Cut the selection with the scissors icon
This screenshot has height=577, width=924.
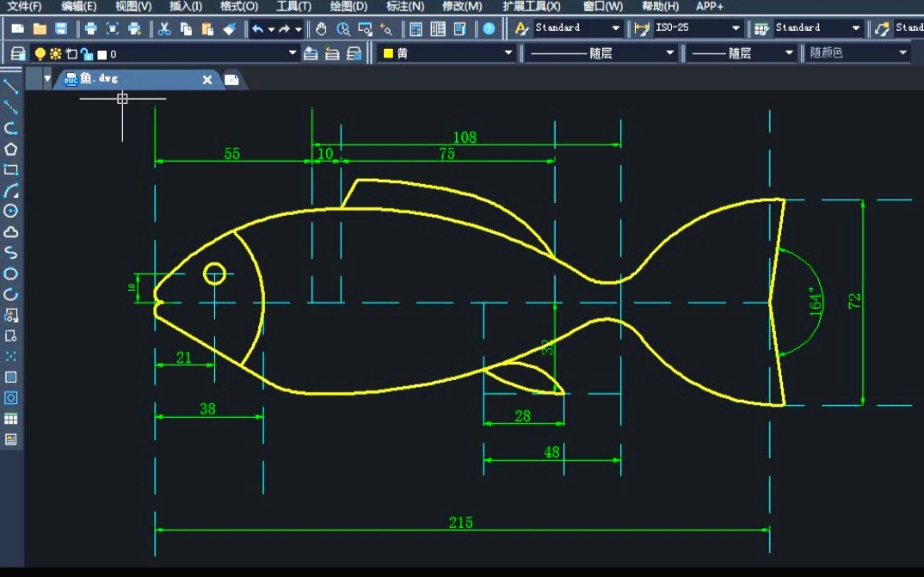(164, 28)
